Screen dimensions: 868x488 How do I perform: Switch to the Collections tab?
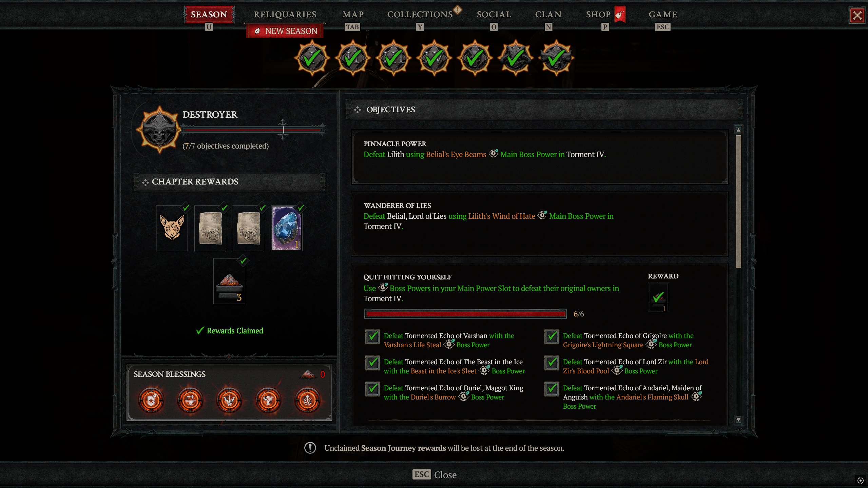coord(420,15)
